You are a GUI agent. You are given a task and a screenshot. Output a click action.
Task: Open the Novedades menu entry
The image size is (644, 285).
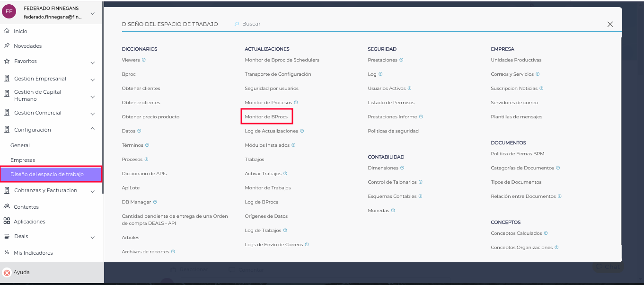27,46
